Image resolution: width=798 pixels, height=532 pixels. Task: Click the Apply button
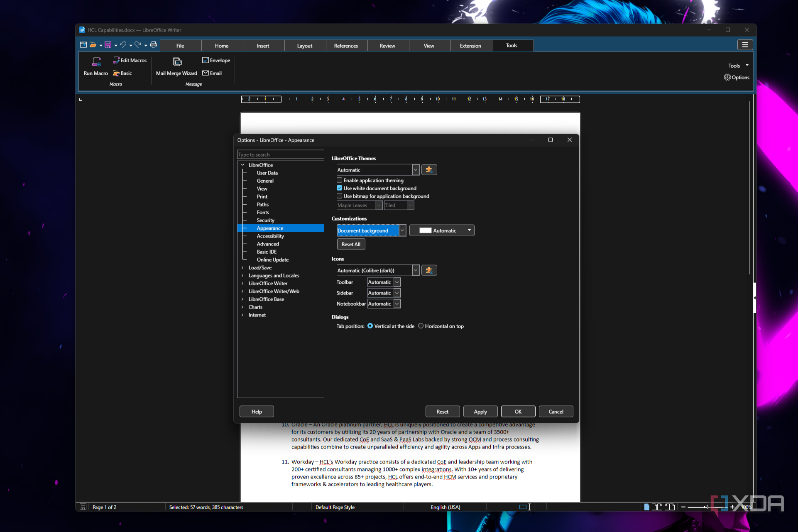[x=480, y=412]
